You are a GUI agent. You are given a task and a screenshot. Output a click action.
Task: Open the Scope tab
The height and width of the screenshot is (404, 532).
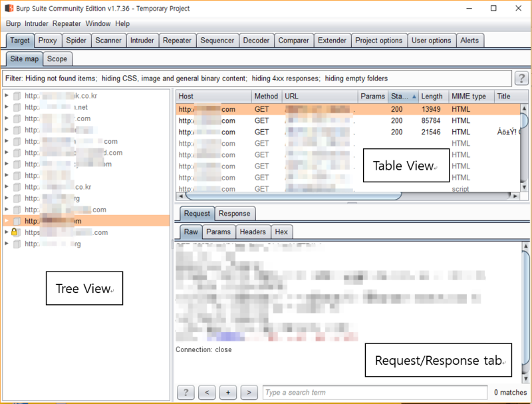coord(57,59)
